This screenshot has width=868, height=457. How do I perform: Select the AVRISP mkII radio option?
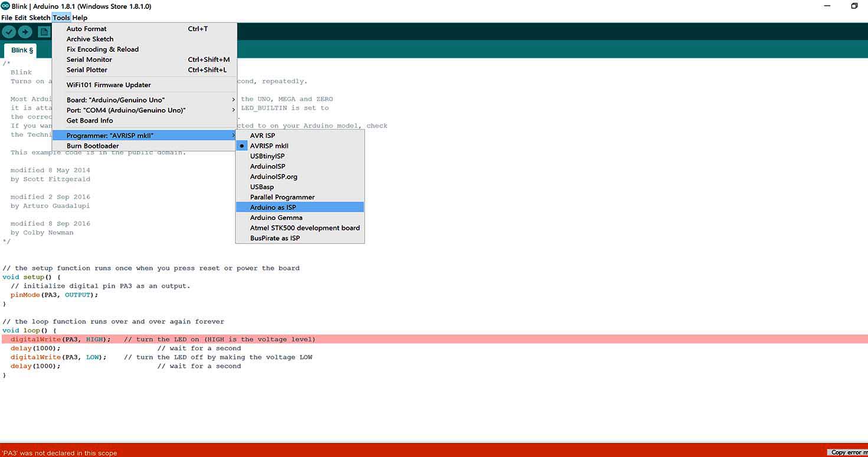coord(300,146)
